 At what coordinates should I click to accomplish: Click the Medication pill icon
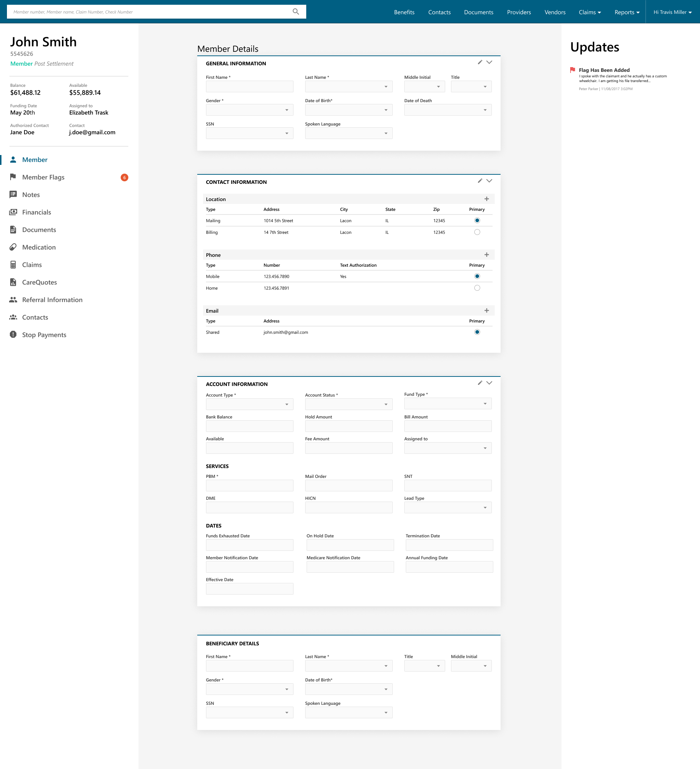click(13, 247)
